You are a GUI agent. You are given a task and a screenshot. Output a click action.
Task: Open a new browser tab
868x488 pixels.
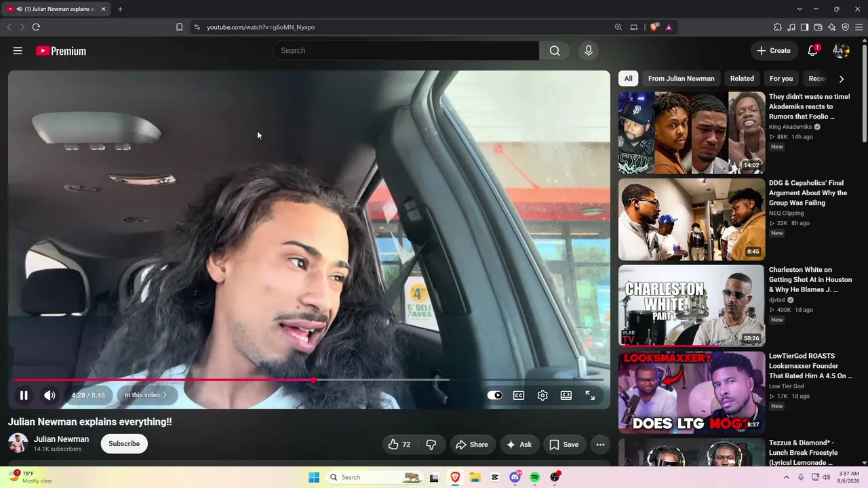click(120, 9)
